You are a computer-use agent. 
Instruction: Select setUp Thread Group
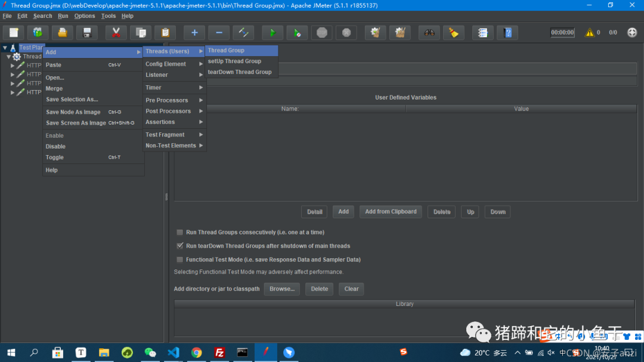click(241, 61)
